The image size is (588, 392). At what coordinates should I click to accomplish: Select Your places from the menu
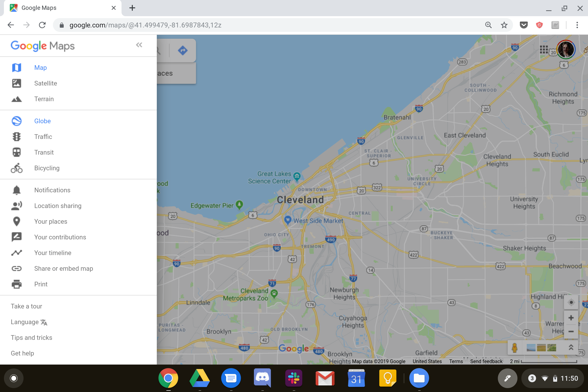[50, 221]
